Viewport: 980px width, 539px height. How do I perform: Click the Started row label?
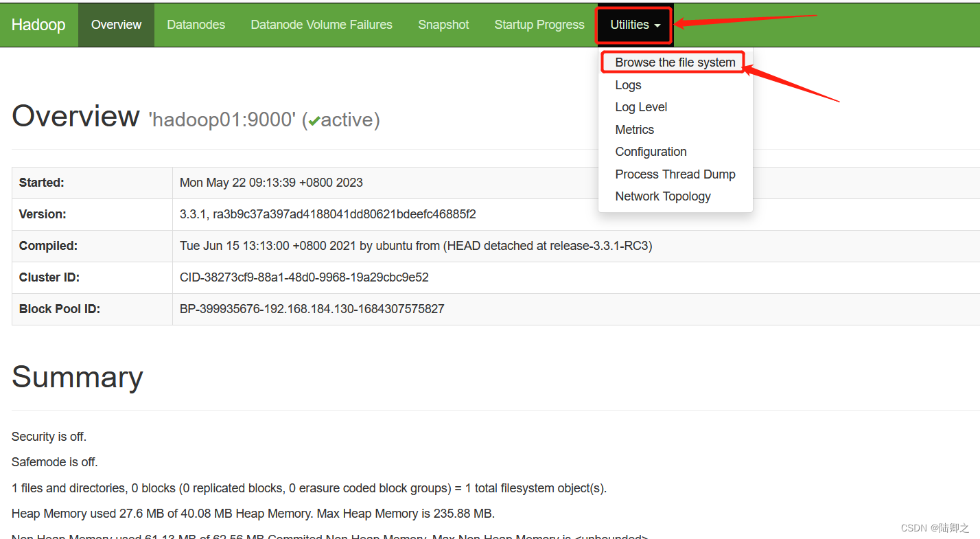pos(42,183)
